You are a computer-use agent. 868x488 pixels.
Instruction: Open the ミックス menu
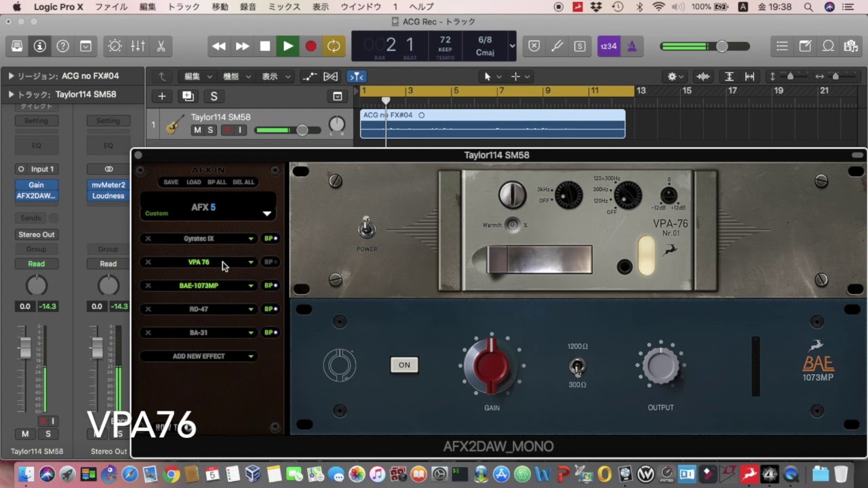coord(284,7)
